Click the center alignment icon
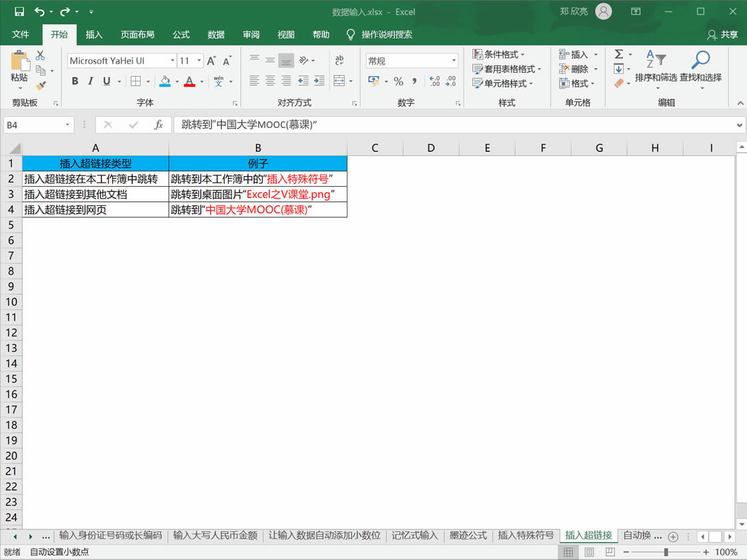The height and width of the screenshot is (560, 747). coord(270,81)
